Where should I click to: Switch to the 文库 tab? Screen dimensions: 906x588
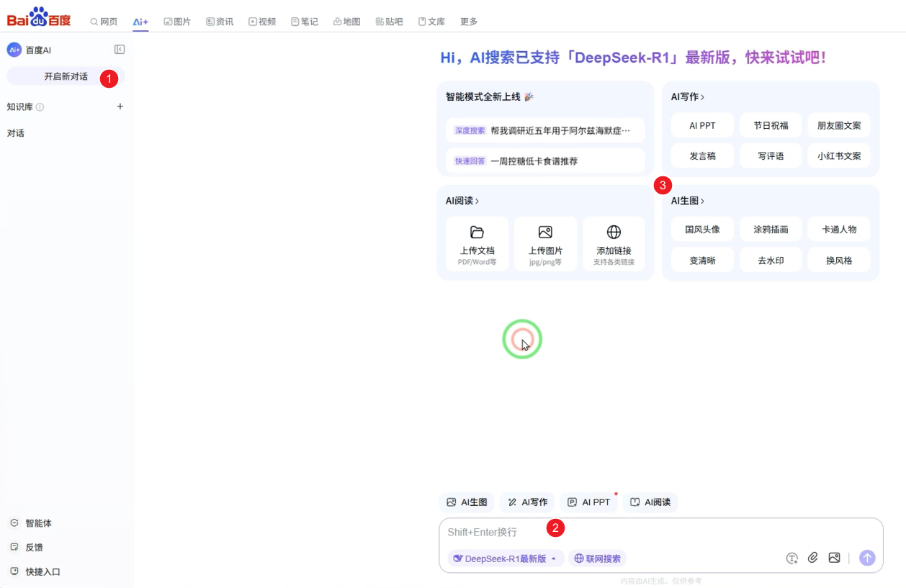point(431,22)
